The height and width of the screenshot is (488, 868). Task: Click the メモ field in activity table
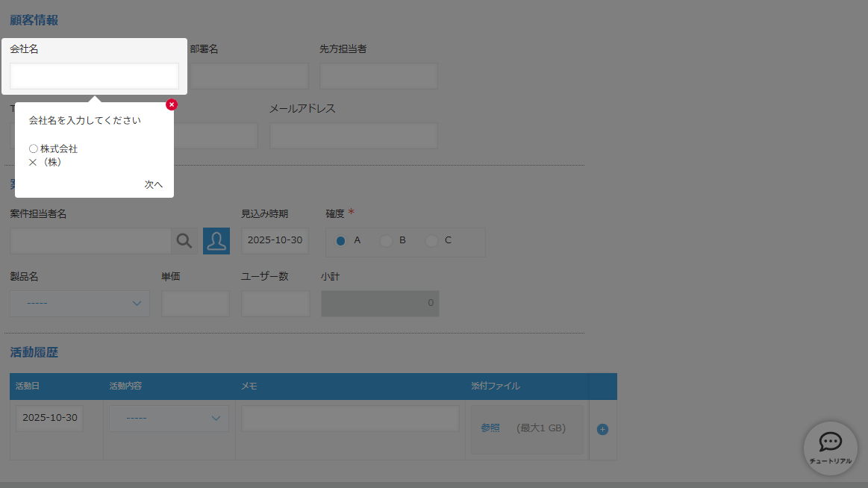tap(350, 419)
